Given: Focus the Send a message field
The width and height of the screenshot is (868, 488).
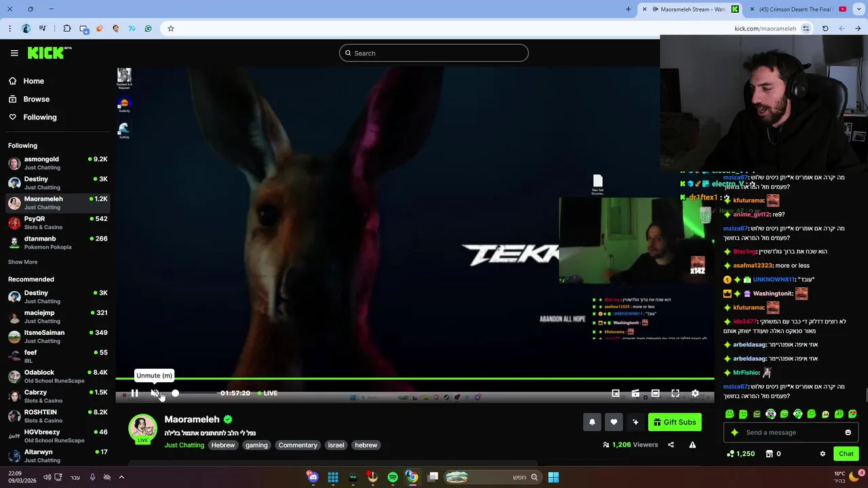Looking at the screenshot, I should coord(790,432).
